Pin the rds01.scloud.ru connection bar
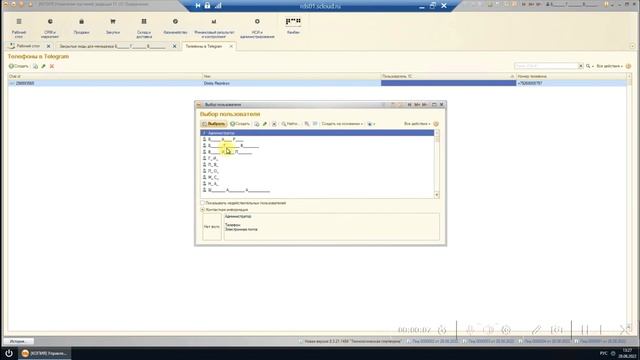The image size is (640, 360). click(198, 6)
